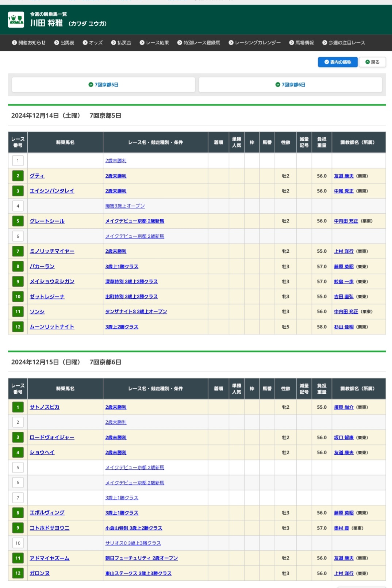Open horse ミノリッチマイヤー link
The height and width of the screenshot is (588, 392).
point(52,251)
